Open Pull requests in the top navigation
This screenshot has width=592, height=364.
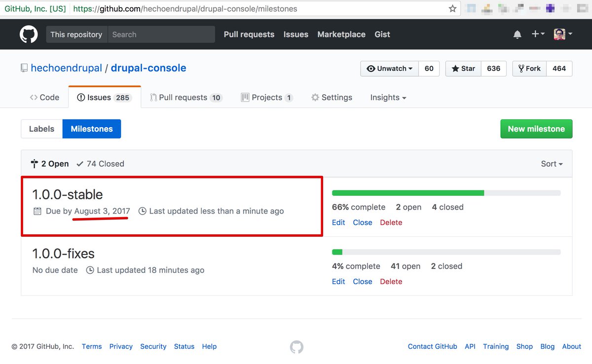point(249,35)
